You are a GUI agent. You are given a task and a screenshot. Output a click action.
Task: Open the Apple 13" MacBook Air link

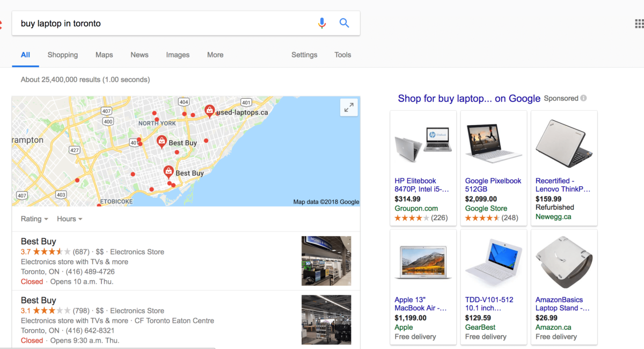420,304
